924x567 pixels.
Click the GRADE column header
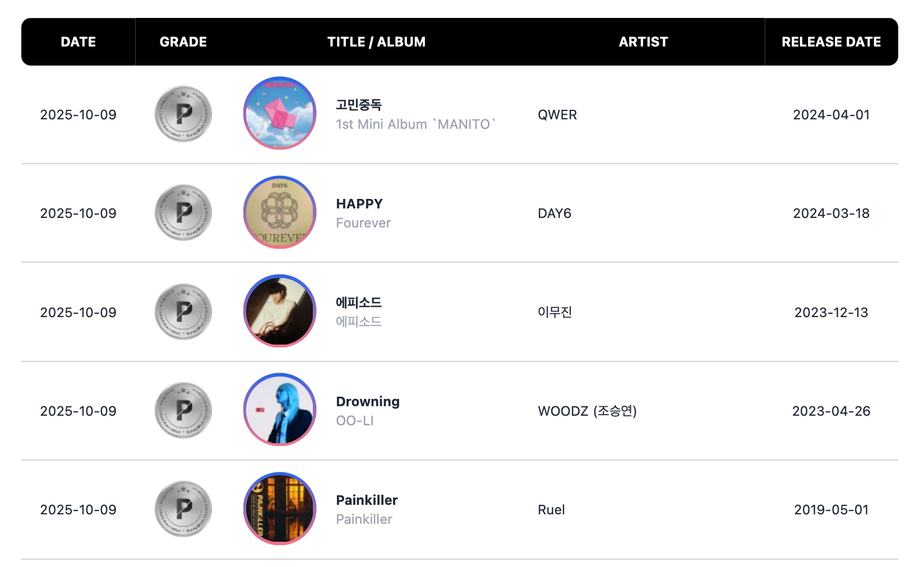pos(183,42)
